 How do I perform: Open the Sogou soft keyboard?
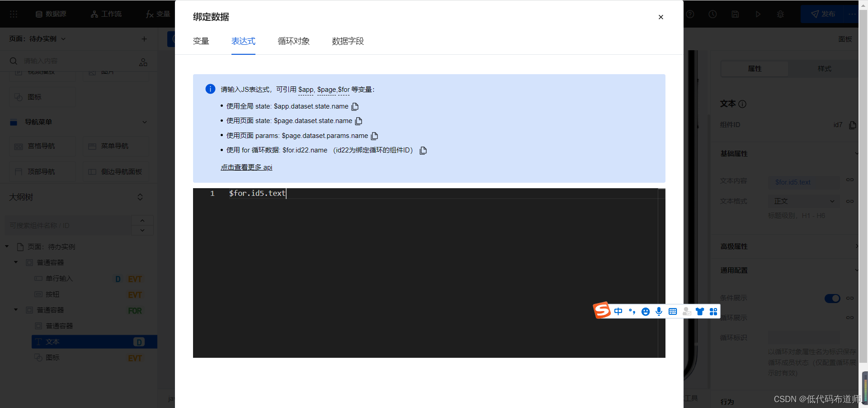673,311
